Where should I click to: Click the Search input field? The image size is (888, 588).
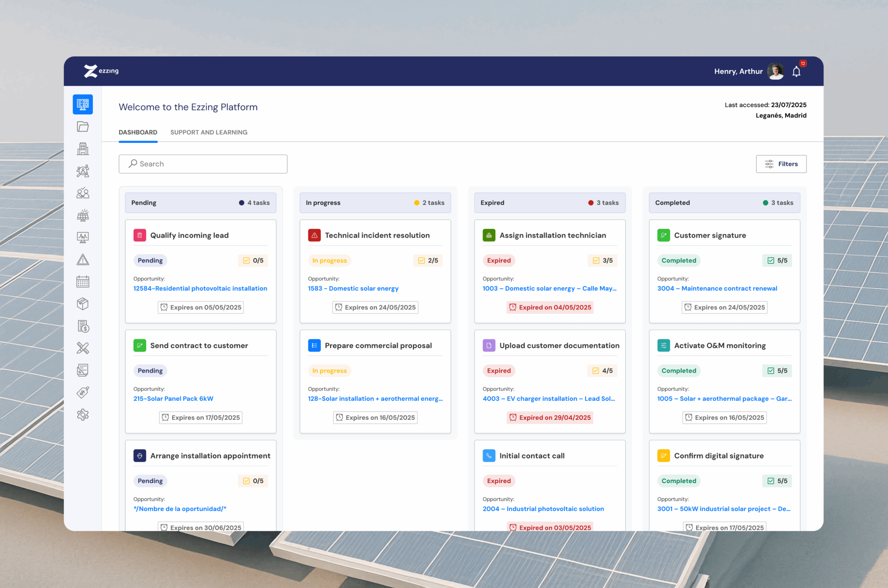[203, 164]
